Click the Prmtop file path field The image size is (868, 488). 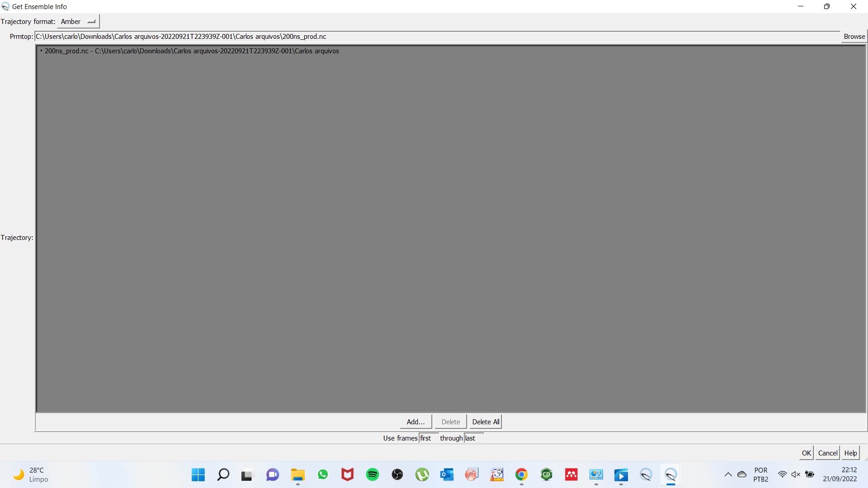(x=437, y=37)
